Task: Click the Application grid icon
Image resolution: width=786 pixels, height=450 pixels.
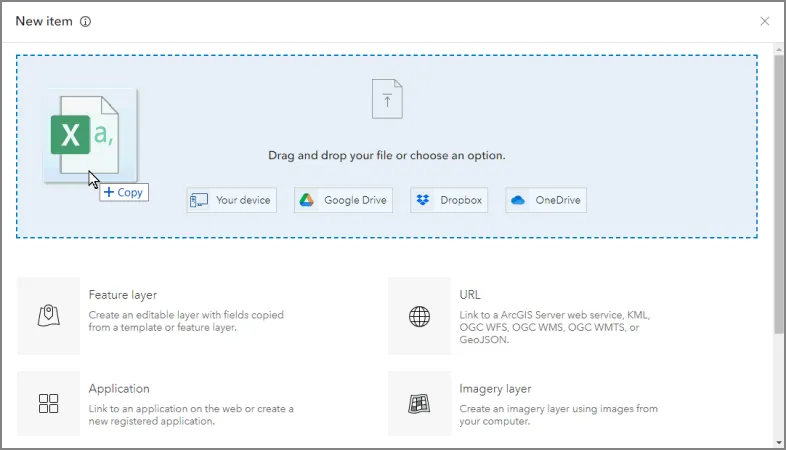Action: click(49, 403)
